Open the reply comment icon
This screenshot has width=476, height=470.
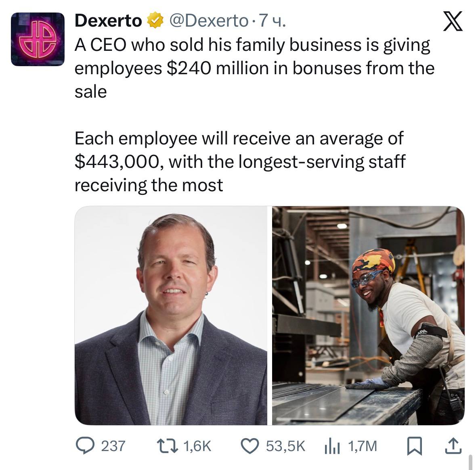pos(85,446)
